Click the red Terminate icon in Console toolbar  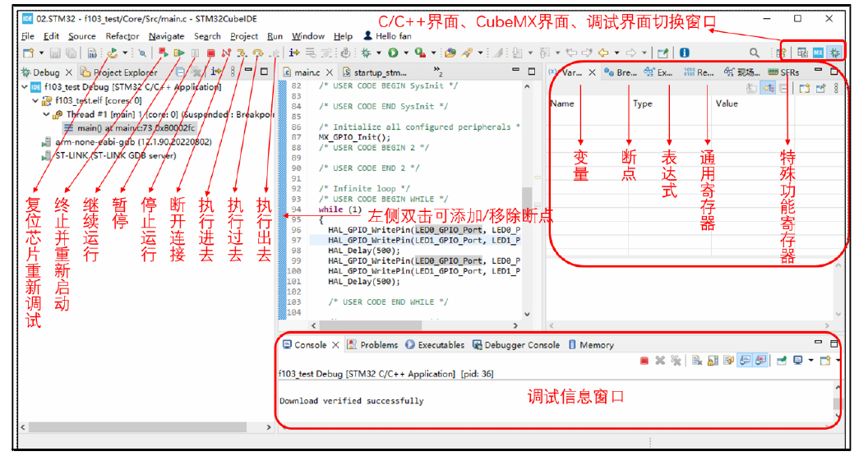tap(644, 360)
